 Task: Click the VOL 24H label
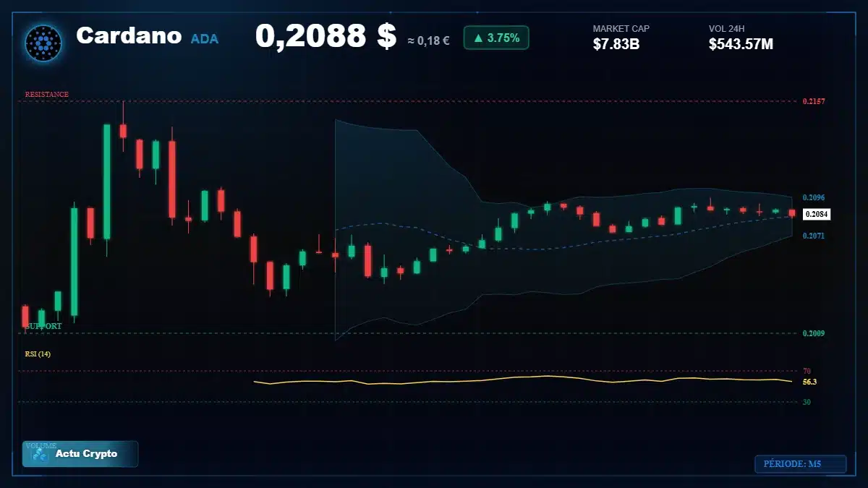click(x=727, y=29)
